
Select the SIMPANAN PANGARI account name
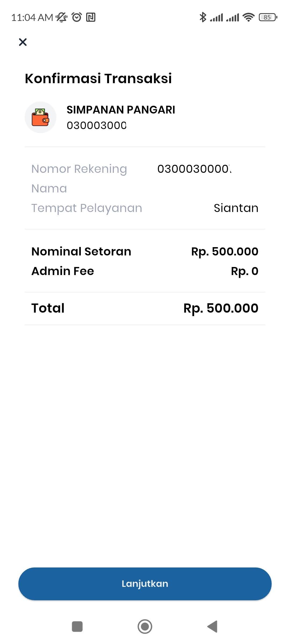pos(121,110)
